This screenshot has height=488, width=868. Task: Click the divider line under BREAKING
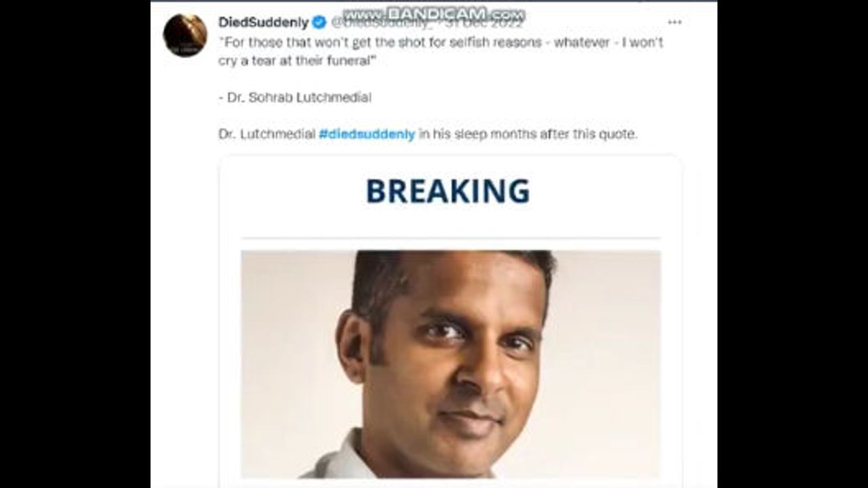pyautogui.click(x=450, y=238)
